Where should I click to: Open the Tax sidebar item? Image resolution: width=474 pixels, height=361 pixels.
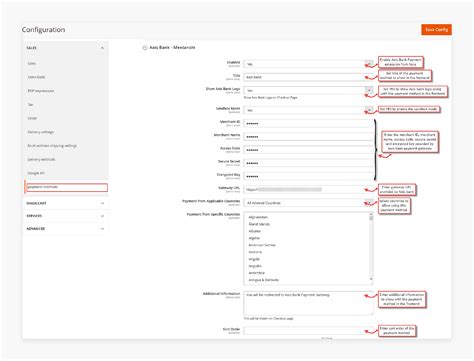(x=30, y=105)
